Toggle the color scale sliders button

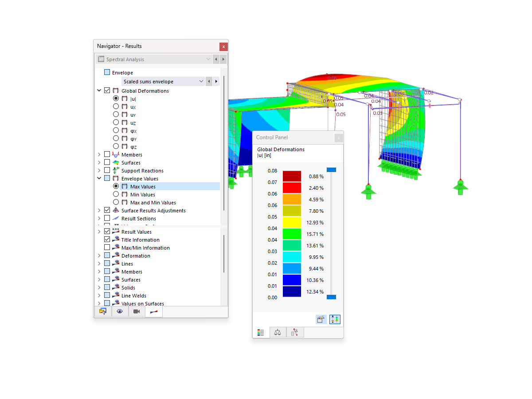click(335, 319)
